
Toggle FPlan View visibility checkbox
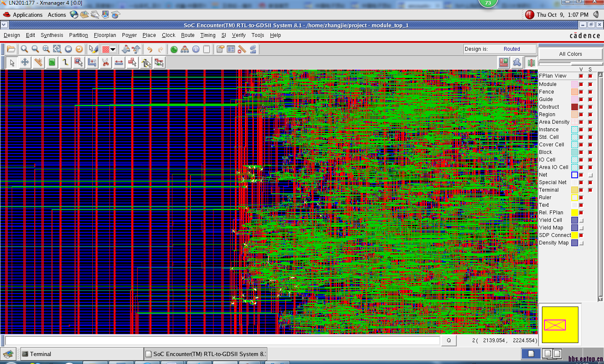581,76
